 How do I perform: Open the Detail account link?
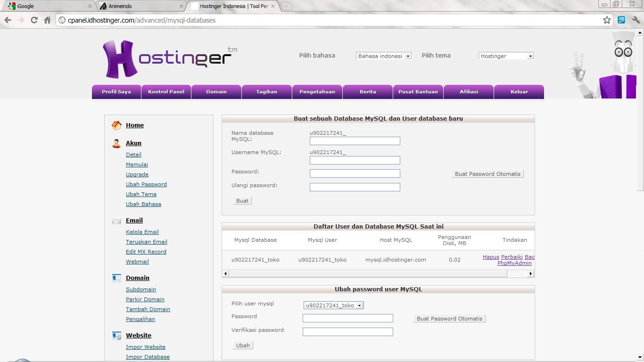[133, 155]
